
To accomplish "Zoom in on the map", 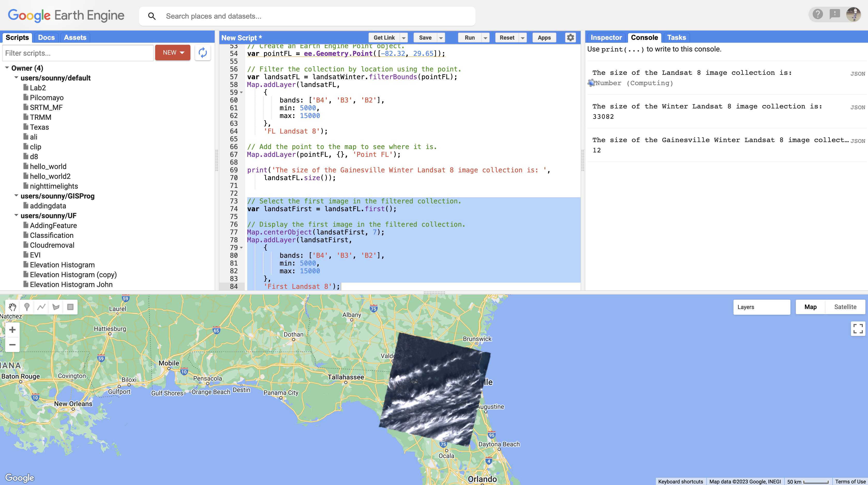I will [x=12, y=330].
